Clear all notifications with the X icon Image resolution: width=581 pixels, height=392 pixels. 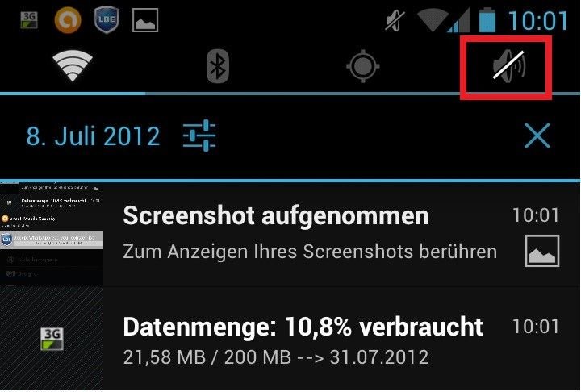point(537,136)
